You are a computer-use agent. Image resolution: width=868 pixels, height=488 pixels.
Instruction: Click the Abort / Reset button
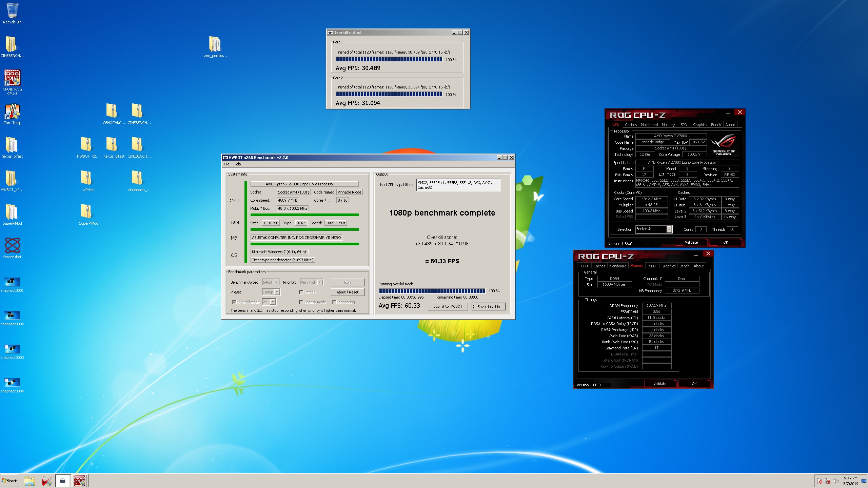point(347,292)
